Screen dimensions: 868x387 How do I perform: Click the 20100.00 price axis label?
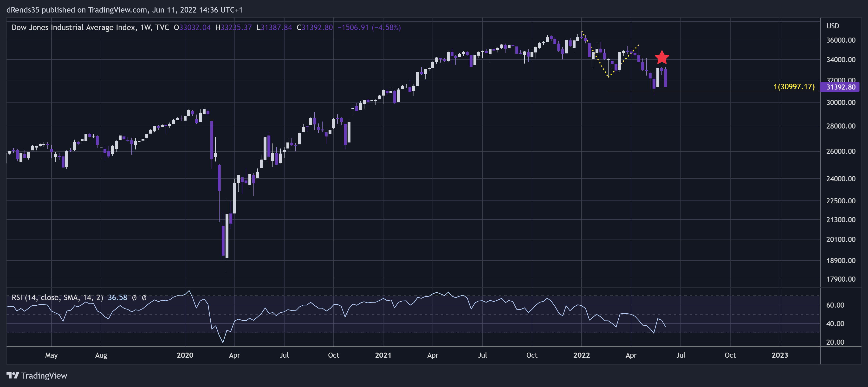pos(841,239)
